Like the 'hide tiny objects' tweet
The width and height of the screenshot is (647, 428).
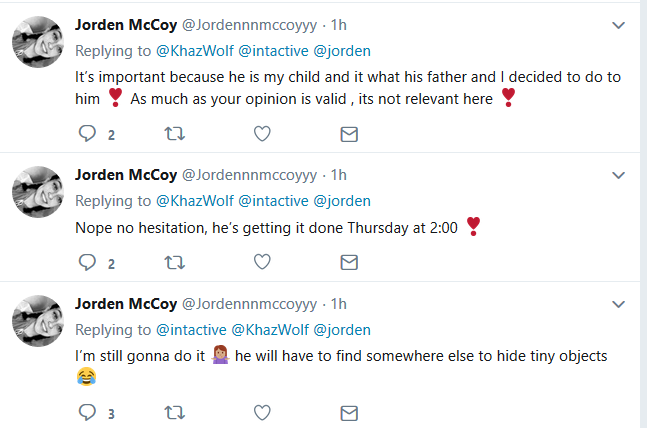tap(262, 412)
